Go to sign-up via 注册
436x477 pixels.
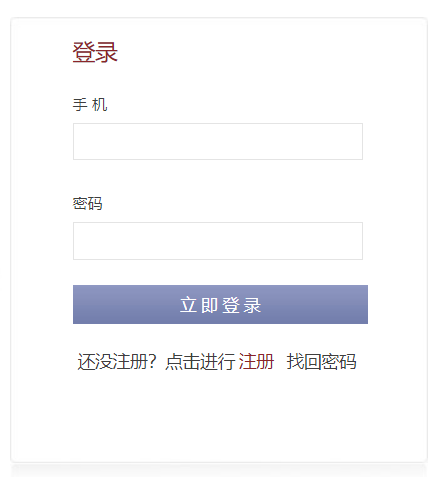[256, 361]
